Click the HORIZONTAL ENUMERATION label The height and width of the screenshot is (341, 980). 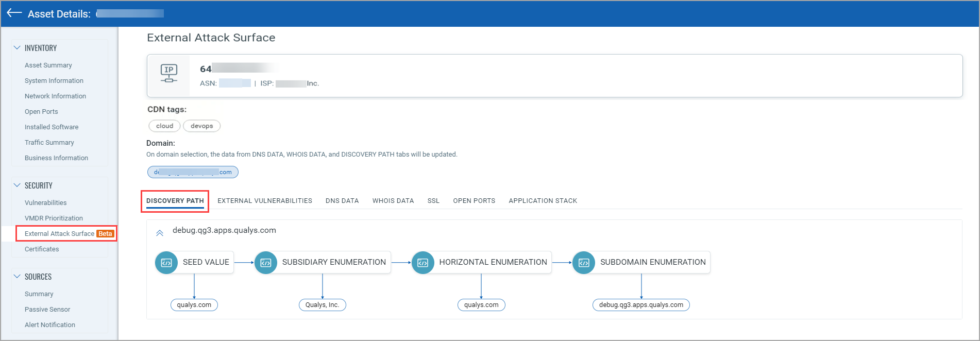(493, 262)
